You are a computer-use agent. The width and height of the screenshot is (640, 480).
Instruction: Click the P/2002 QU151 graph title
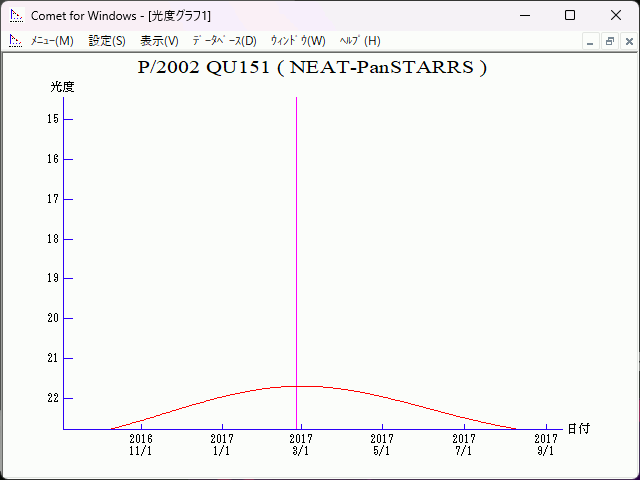(312, 68)
